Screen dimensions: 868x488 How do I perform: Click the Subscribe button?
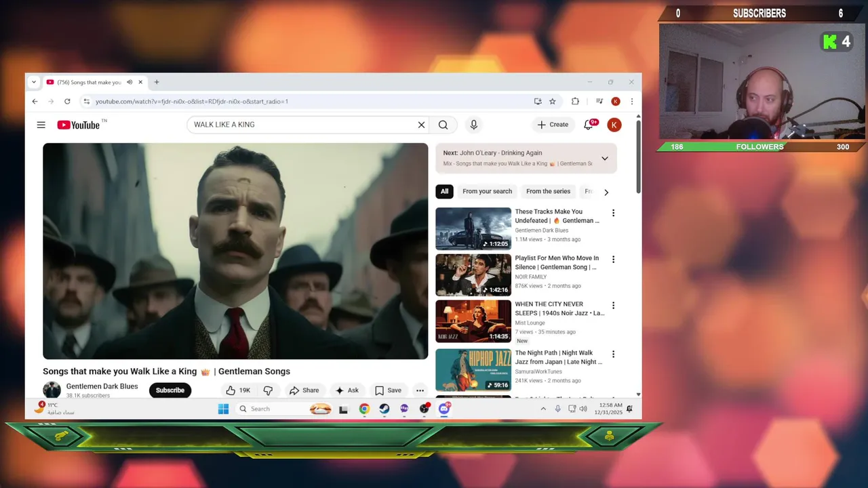tap(170, 390)
